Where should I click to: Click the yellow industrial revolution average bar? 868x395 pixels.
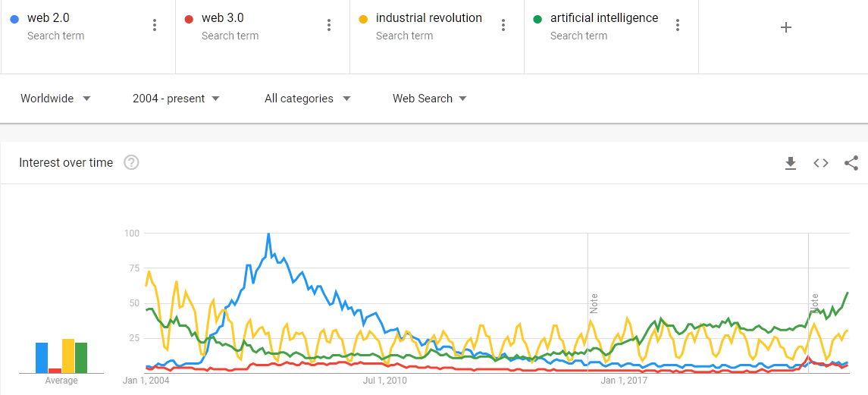click(x=68, y=356)
